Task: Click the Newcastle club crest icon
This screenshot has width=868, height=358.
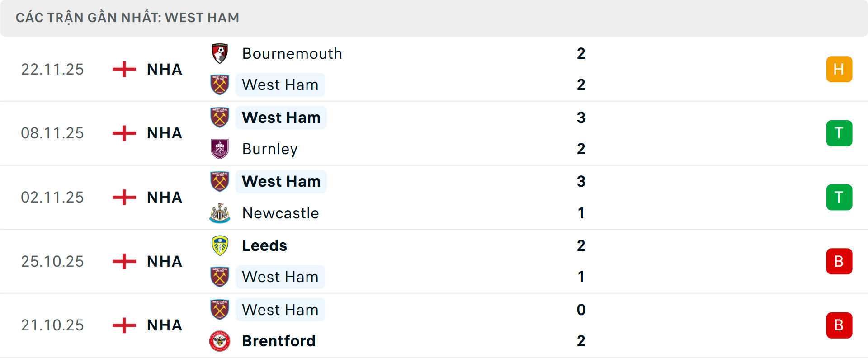Action: click(x=220, y=213)
